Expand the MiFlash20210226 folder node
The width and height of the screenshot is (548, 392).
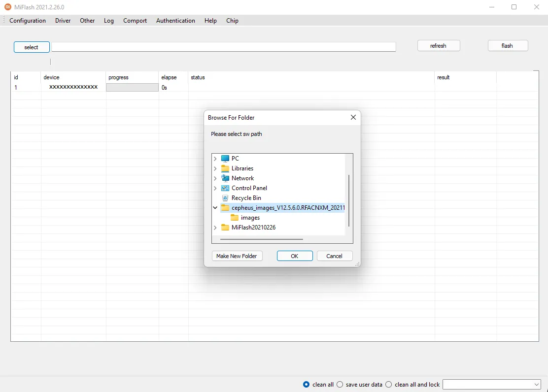pos(215,228)
